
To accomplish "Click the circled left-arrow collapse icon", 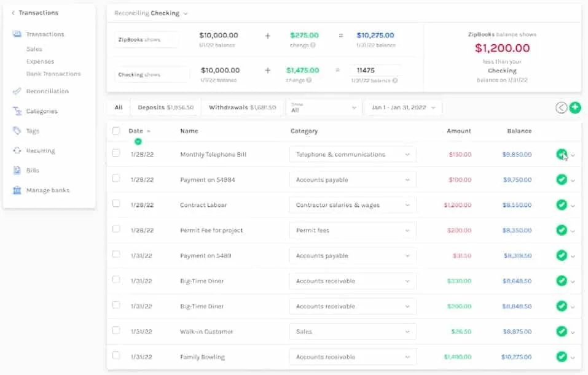I will [x=561, y=107].
